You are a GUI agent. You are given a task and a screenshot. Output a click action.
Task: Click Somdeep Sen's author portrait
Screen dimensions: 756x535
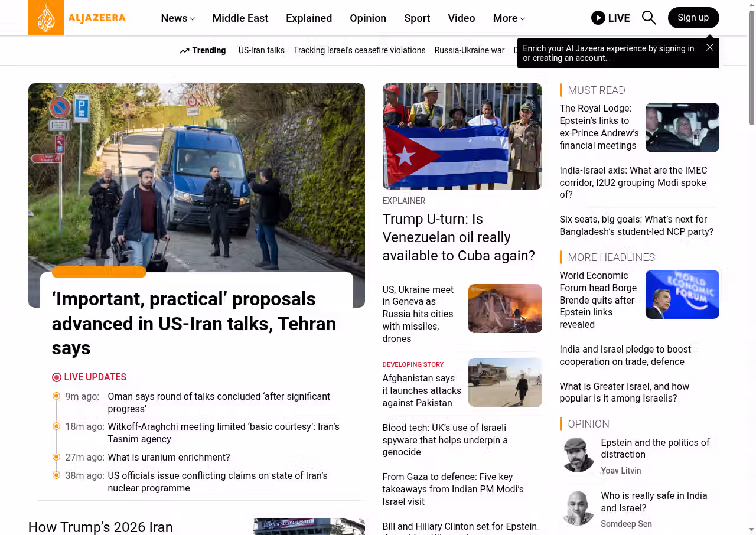coord(577,508)
